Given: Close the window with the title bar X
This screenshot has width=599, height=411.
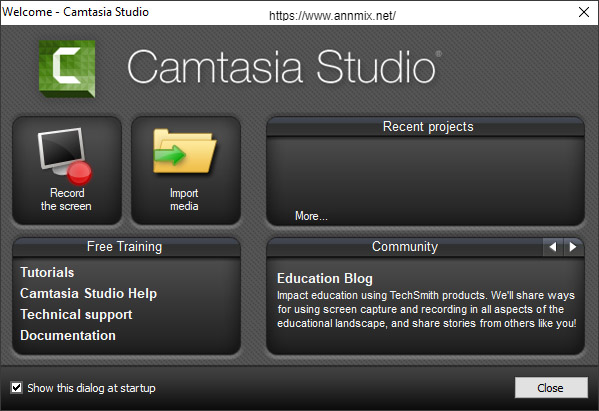Looking at the screenshot, I should click(583, 12).
